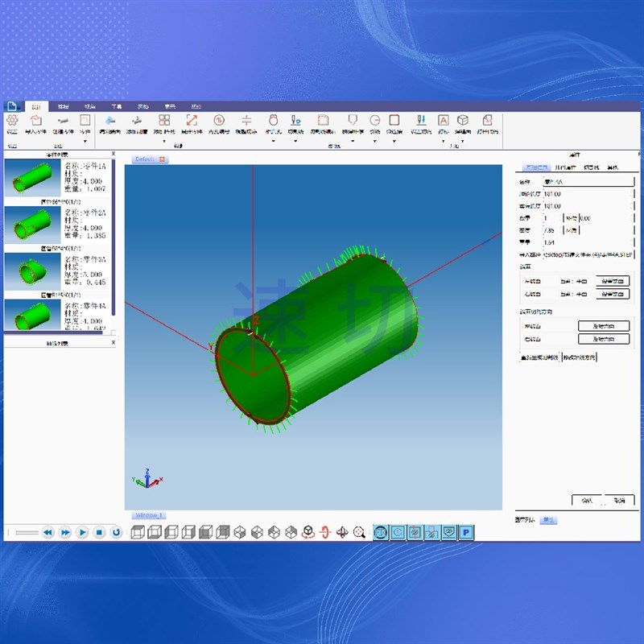
Task: Select the first wireframe cube view icon
Action: pyautogui.click(x=138, y=532)
